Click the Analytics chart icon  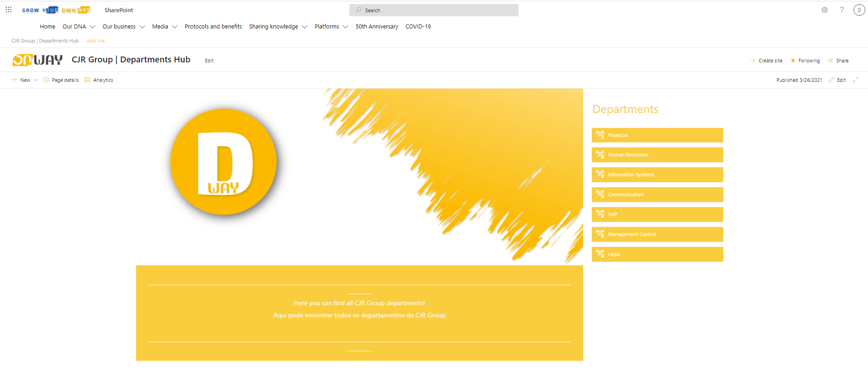click(88, 80)
